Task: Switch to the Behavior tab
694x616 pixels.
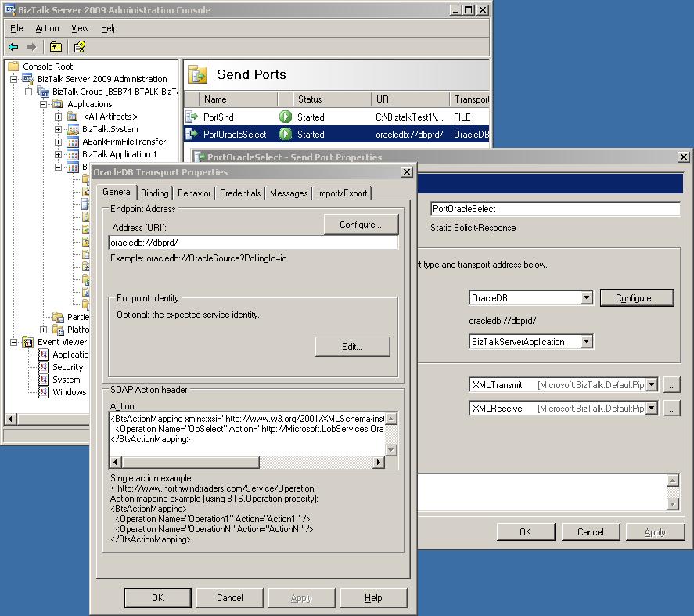Action: point(194,193)
